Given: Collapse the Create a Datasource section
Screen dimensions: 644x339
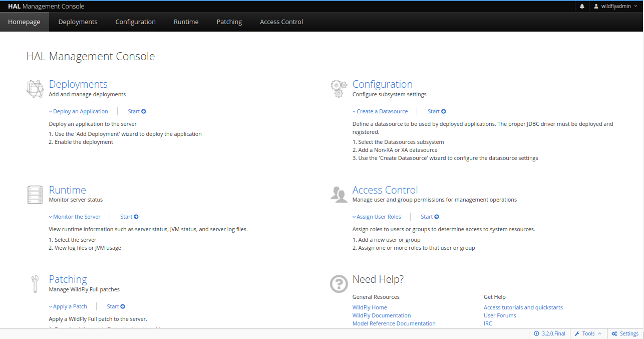Looking at the screenshot, I should pos(380,111).
